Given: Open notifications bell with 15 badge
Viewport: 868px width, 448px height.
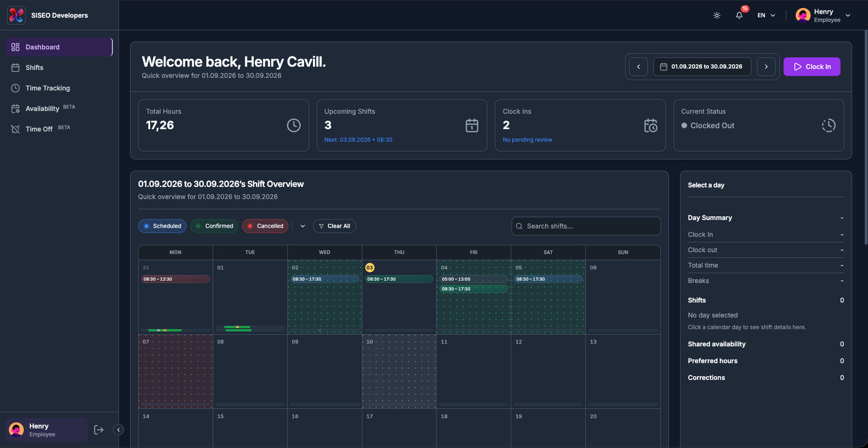Looking at the screenshot, I should pos(739,15).
